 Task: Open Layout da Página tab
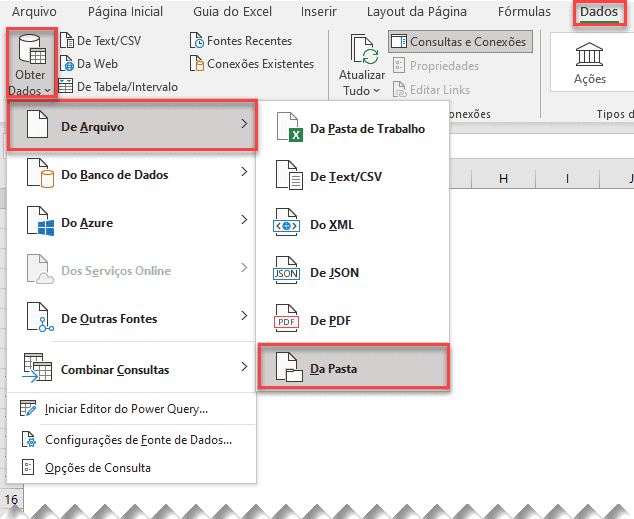(x=416, y=12)
